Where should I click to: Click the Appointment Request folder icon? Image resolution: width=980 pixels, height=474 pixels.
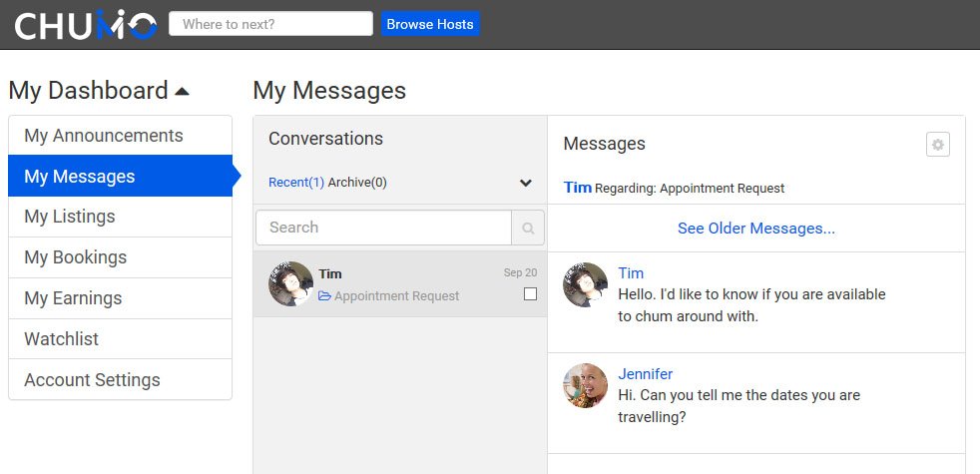click(324, 295)
